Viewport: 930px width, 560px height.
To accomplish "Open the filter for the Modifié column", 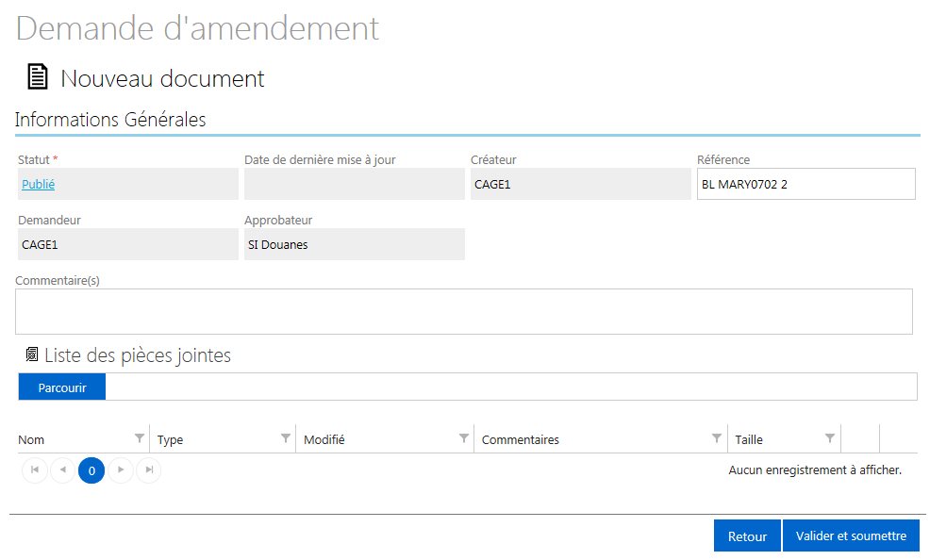I will click(x=464, y=438).
